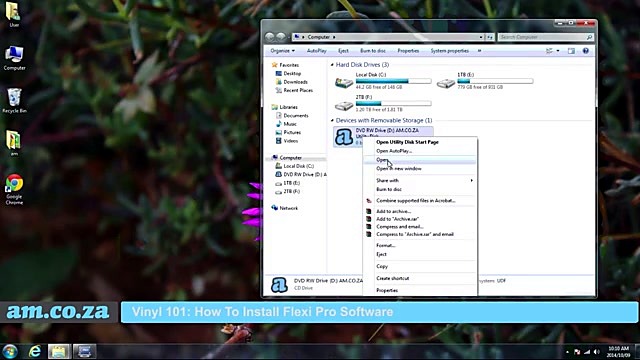Click Eject in the Explorer toolbar
The width and height of the screenshot is (640, 360).
pos(343,51)
